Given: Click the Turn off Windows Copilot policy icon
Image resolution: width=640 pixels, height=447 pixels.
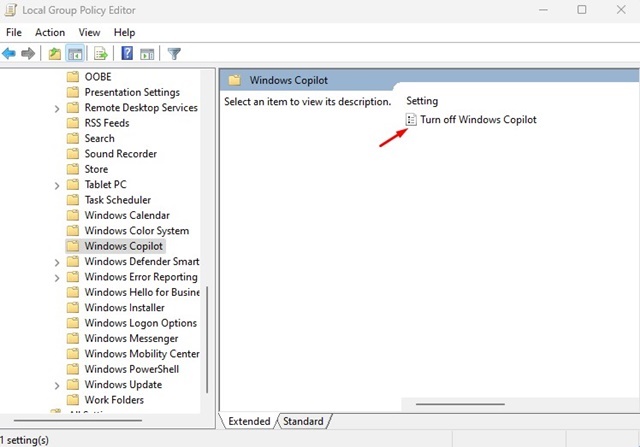Looking at the screenshot, I should coord(411,120).
